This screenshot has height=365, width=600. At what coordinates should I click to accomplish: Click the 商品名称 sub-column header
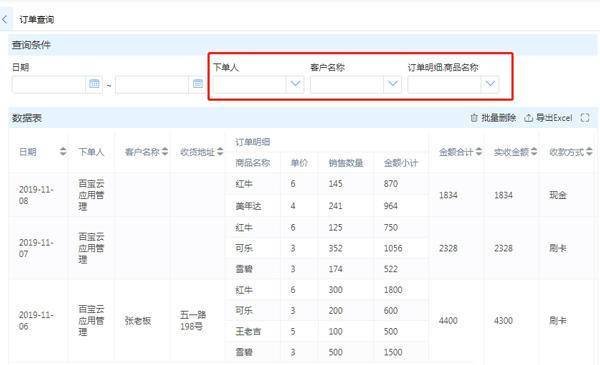253,163
